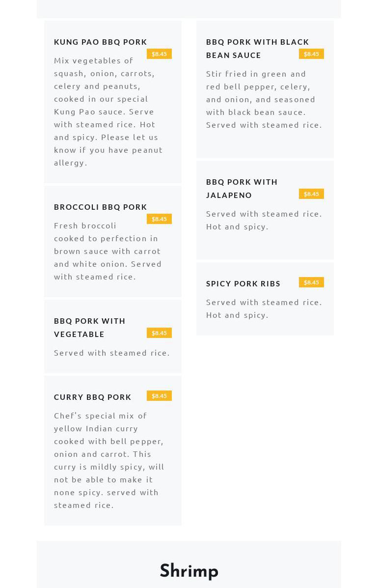
Task: Click the Broccoli BBQ Pork $8.45 badge
Action: pos(159,219)
